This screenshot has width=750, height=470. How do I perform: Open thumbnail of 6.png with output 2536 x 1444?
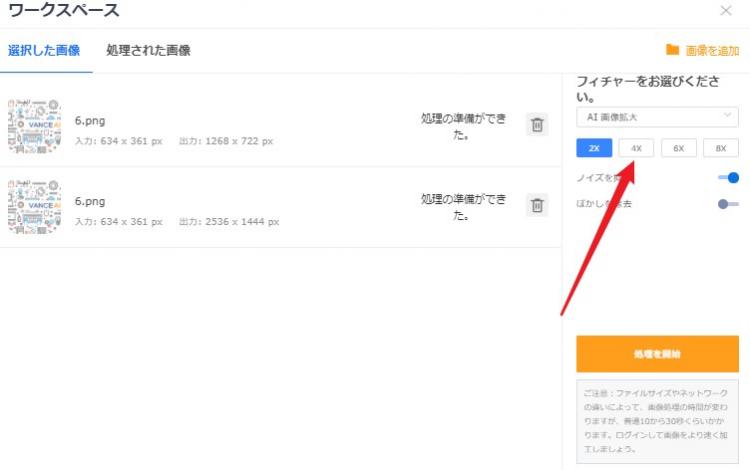tap(34, 207)
